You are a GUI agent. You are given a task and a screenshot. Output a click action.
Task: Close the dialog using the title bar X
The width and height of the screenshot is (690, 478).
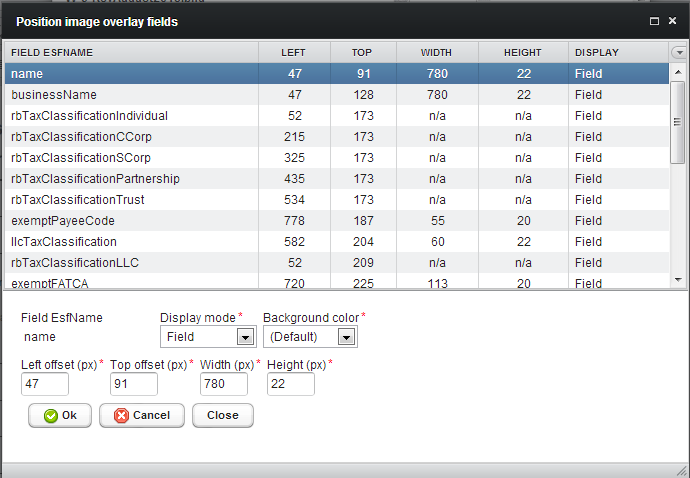point(673,21)
